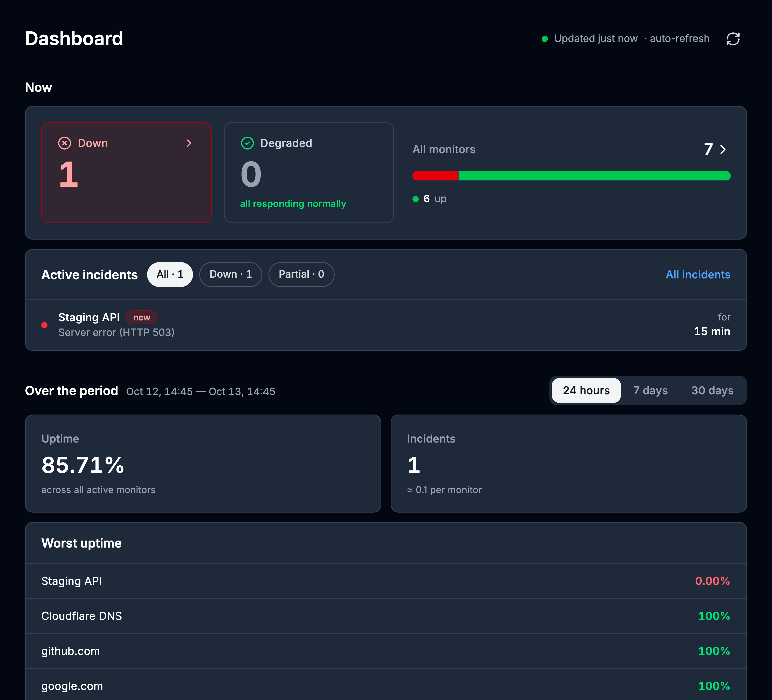Click the Degraded checkmark circle icon
The width and height of the screenshot is (772, 700).
coord(247,143)
